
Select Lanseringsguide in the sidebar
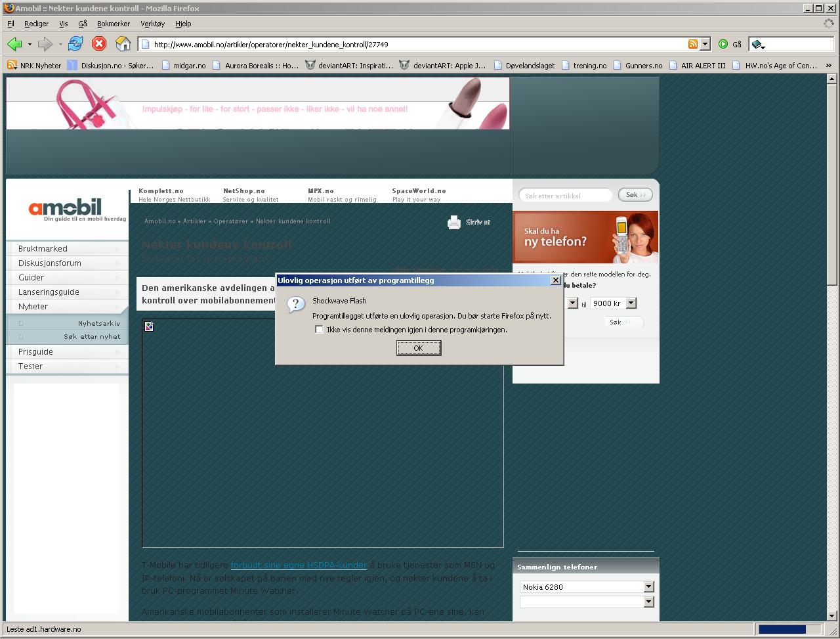click(68, 292)
